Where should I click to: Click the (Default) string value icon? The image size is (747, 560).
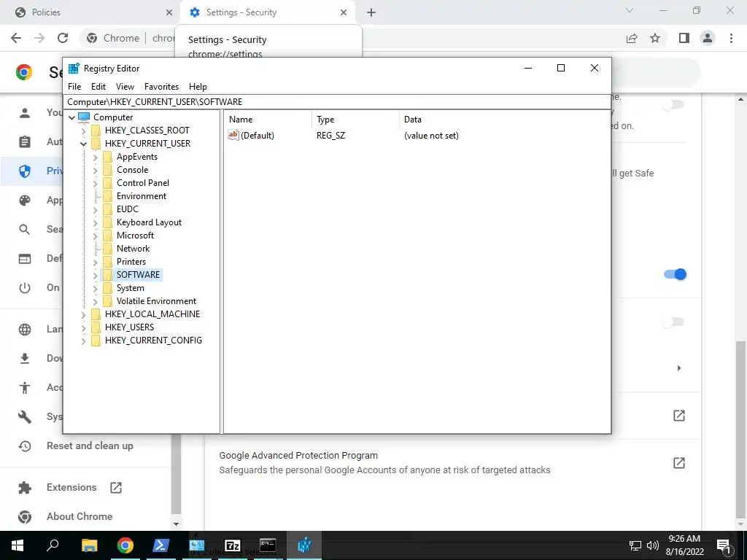pos(233,135)
